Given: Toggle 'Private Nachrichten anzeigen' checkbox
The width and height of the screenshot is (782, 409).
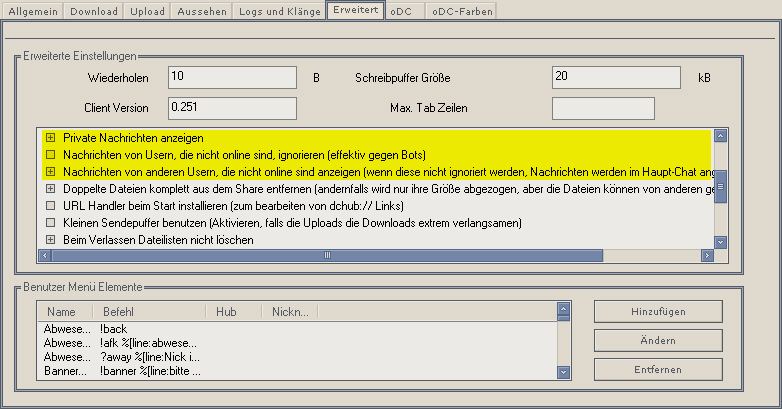Looking at the screenshot, I should (x=50, y=138).
